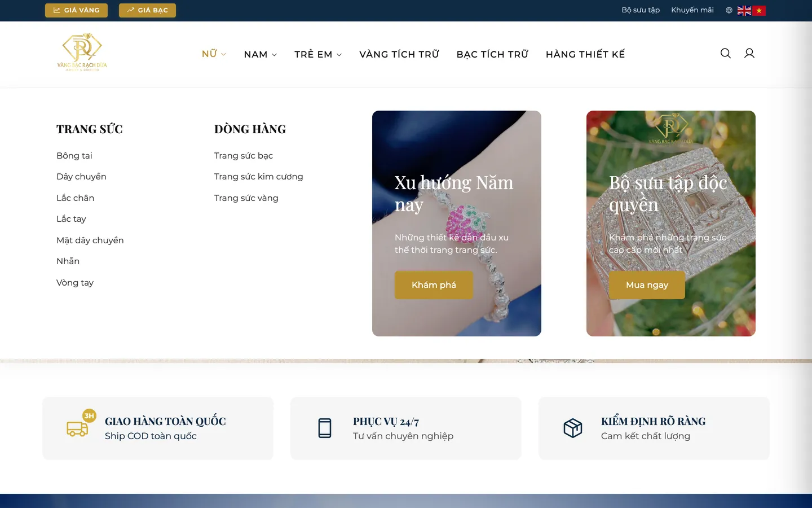Click the globe language icon

729,10
